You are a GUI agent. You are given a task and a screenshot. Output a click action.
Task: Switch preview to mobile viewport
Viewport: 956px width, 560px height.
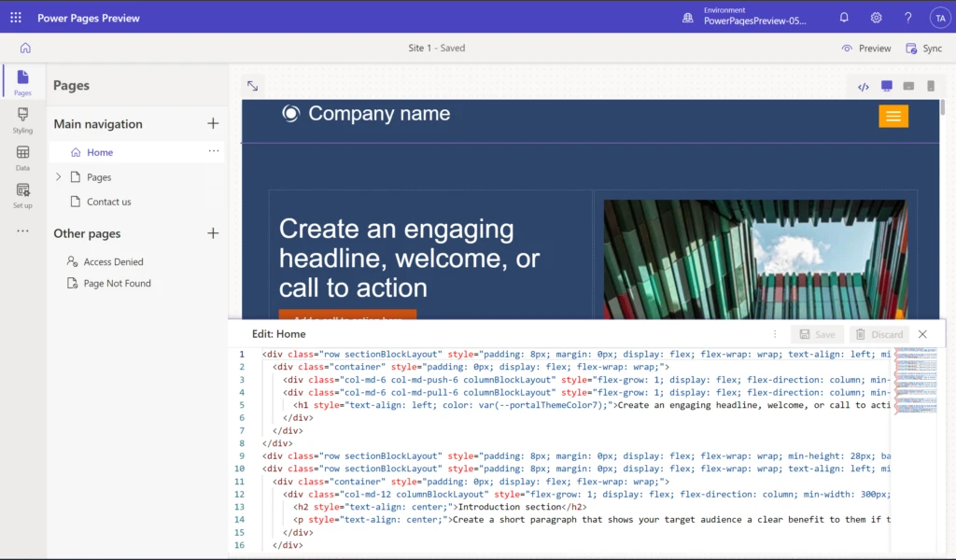tap(929, 86)
